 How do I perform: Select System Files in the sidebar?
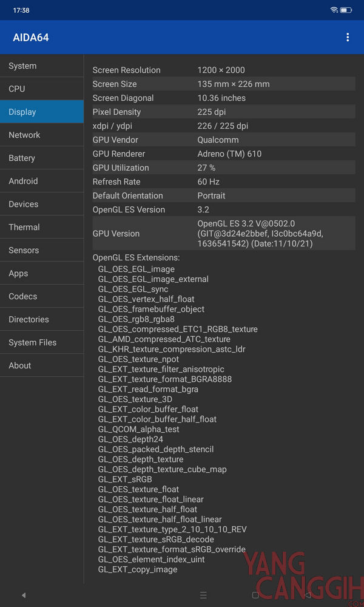pos(42,343)
